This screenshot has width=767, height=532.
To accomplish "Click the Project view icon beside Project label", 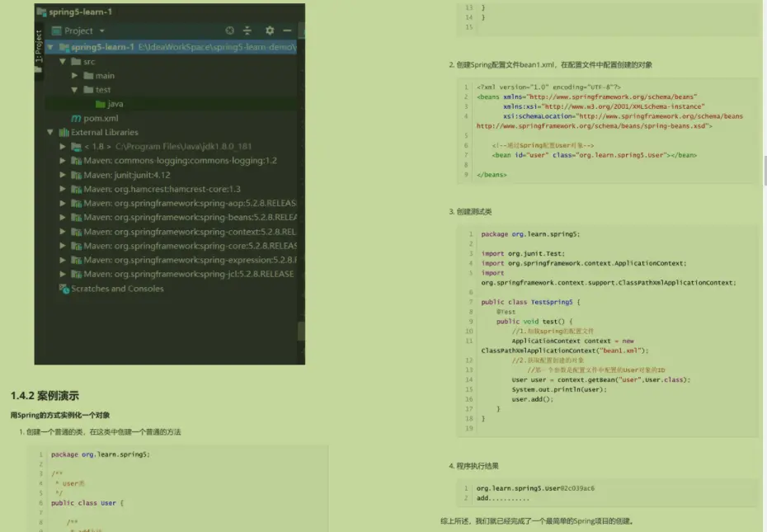I will (57, 31).
